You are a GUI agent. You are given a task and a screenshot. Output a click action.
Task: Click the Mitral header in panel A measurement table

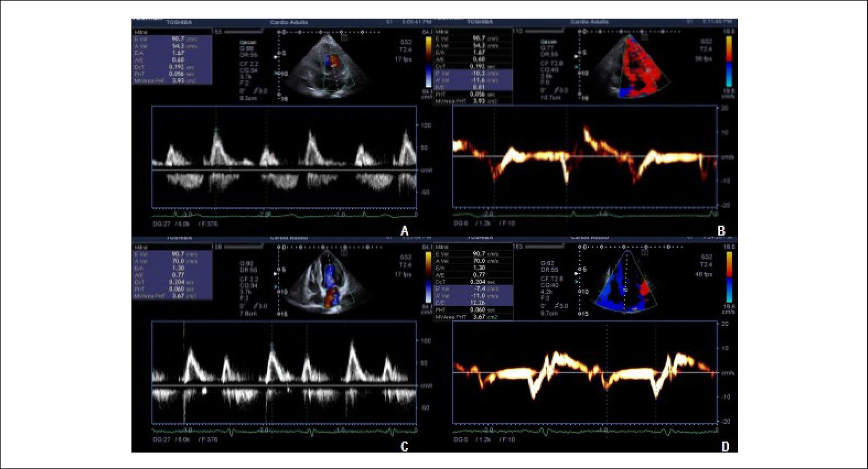[x=141, y=32]
